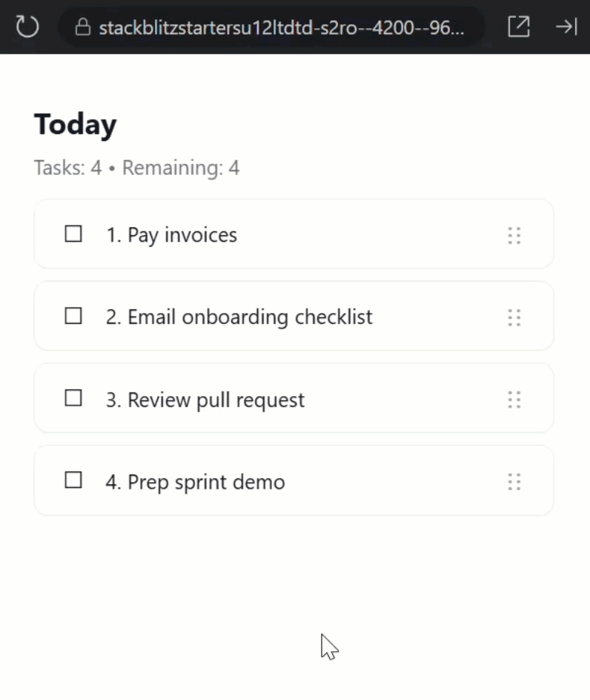Viewport: 590px width, 700px height.
Task: Open the preview in a new tab
Action: coord(519,27)
